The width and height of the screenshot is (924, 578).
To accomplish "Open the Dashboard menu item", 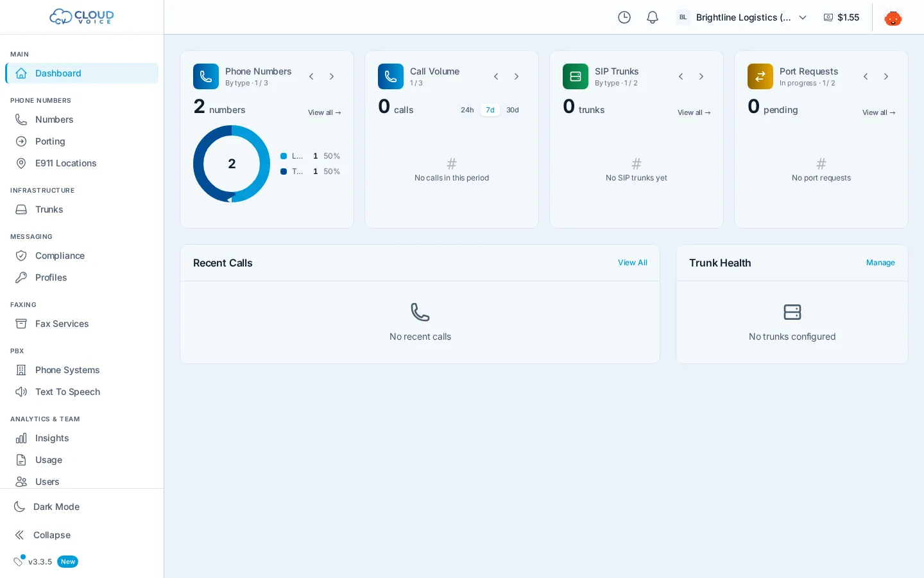I will point(81,73).
